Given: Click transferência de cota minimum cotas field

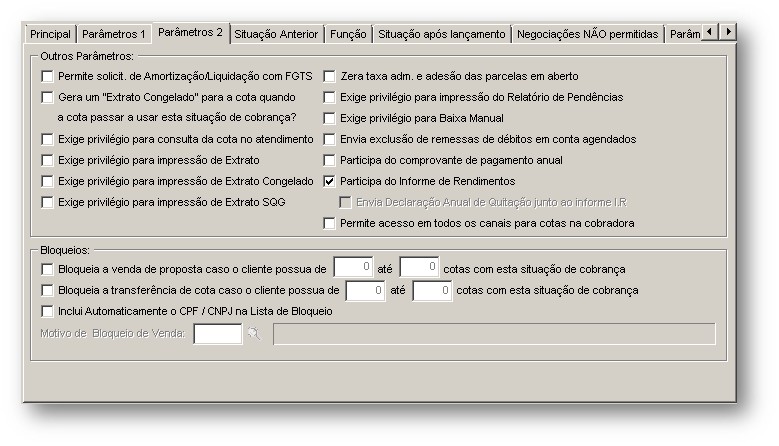Looking at the screenshot, I should click(x=366, y=291).
